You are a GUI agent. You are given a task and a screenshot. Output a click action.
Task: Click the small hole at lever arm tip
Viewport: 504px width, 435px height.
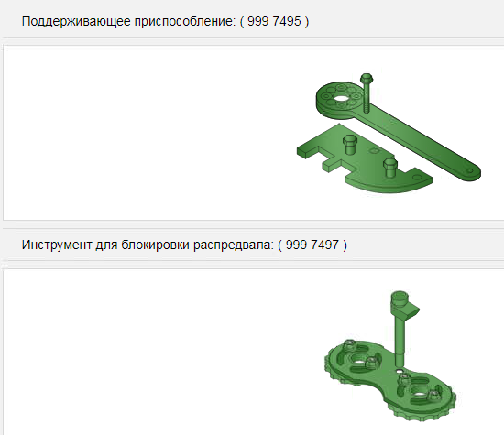469,171
